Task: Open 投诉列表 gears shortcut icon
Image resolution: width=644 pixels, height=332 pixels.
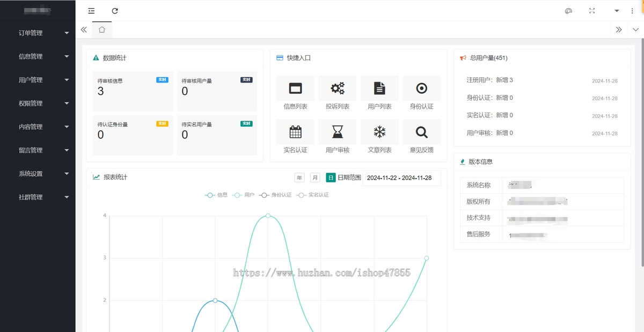Action: click(338, 88)
